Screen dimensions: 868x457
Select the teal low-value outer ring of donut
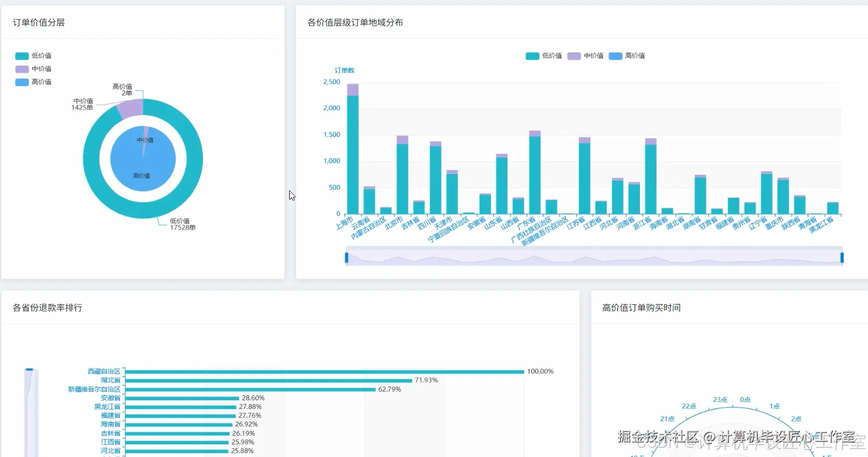tap(194, 159)
